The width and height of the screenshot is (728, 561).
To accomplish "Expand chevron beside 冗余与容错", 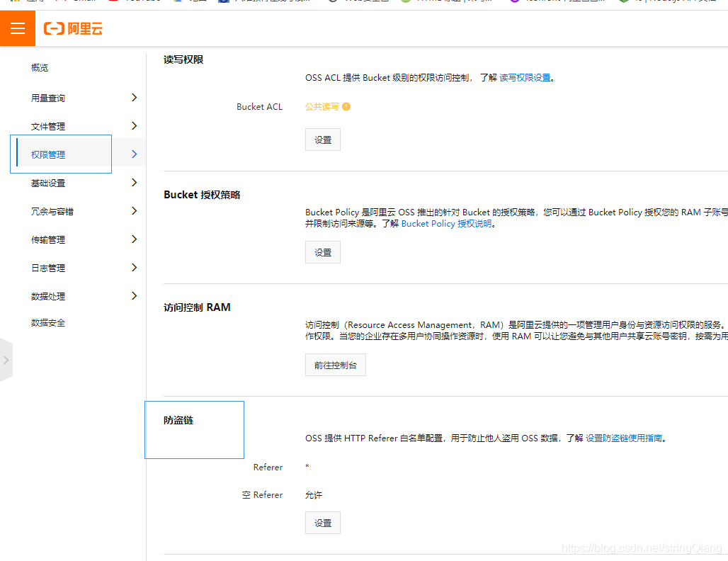I will pyautogui.click(x=134, y=211).
